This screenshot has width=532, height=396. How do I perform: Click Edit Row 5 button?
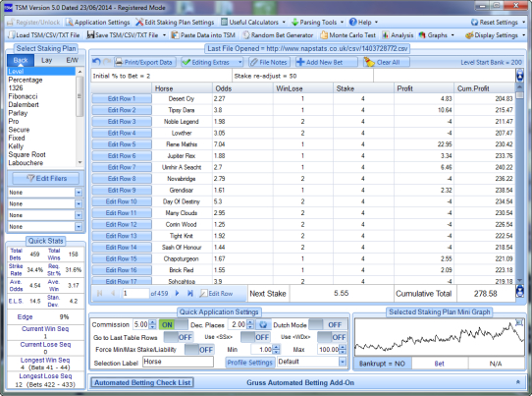122,144
